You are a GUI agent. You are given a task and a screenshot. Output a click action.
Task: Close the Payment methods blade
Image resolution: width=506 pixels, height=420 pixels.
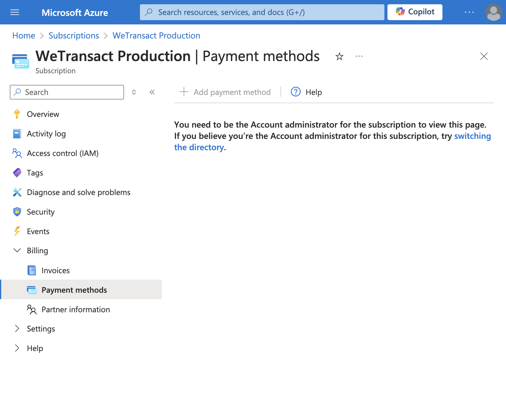pyautogui.click(x=484, y=56)
